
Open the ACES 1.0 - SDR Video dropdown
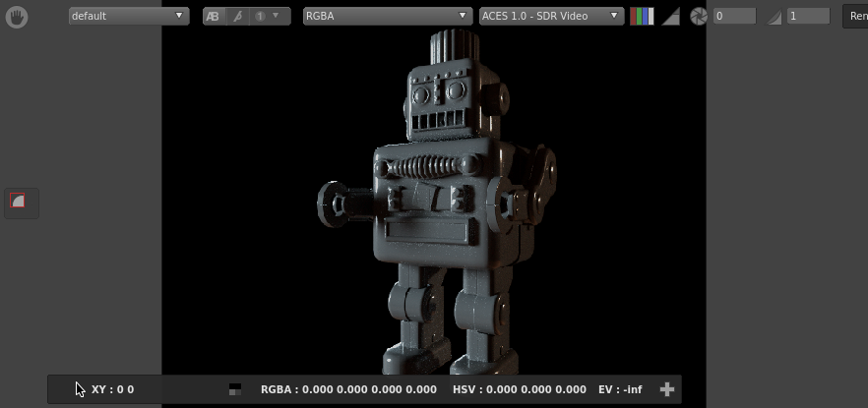click(550, 17)
